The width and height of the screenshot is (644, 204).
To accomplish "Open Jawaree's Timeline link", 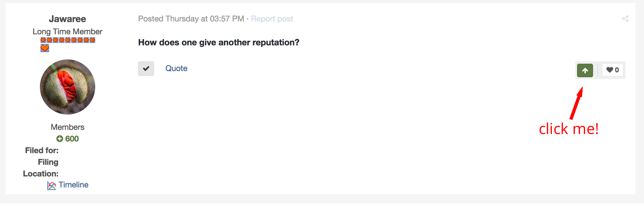I will pyautogui.click(x=74, y=185).
